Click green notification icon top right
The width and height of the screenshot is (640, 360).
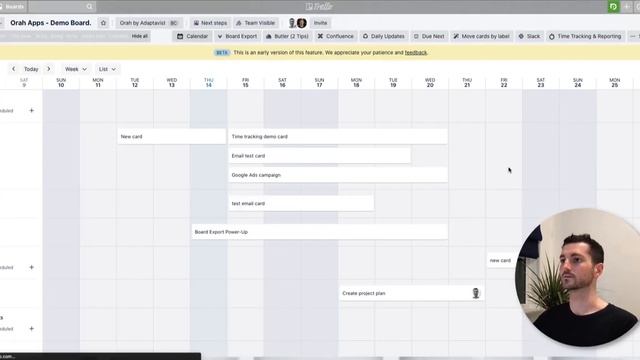pos(613,7)
